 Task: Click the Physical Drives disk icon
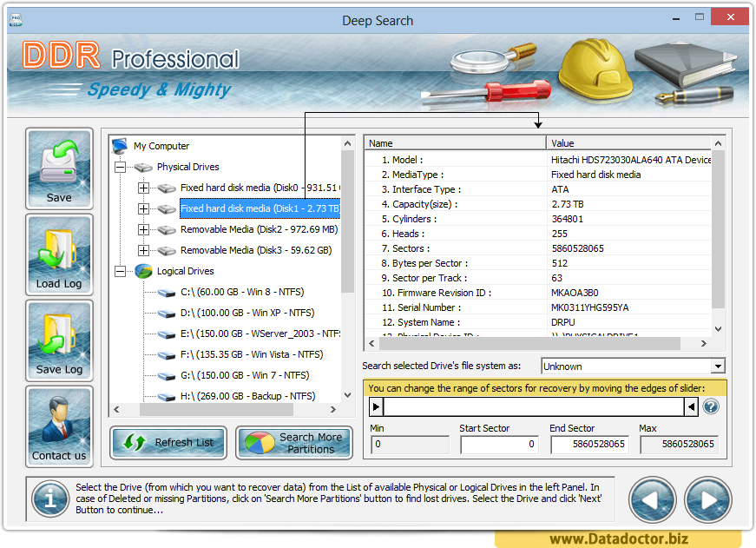pyautogui.click(x=143, y=167)
